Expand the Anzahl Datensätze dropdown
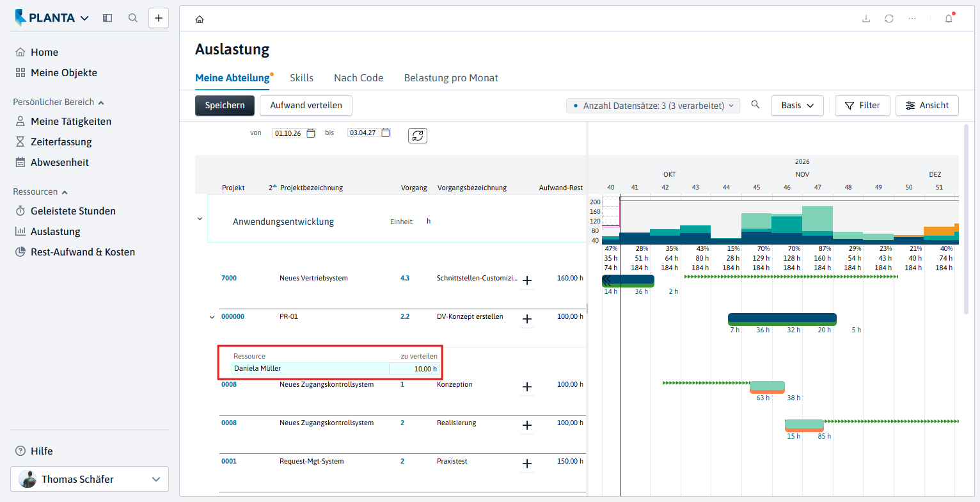The width and height of the screenshot is (980, 502). (x=653, y=106)
